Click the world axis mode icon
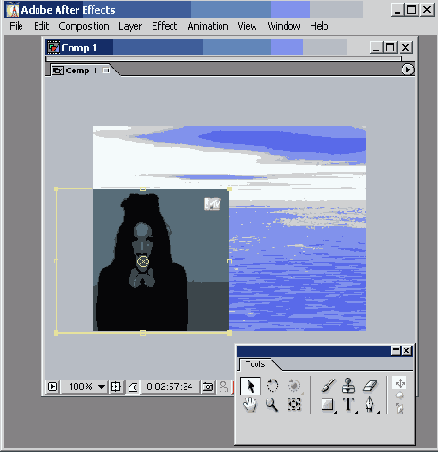This screenshot has height=452, width=438. (400, 396)
